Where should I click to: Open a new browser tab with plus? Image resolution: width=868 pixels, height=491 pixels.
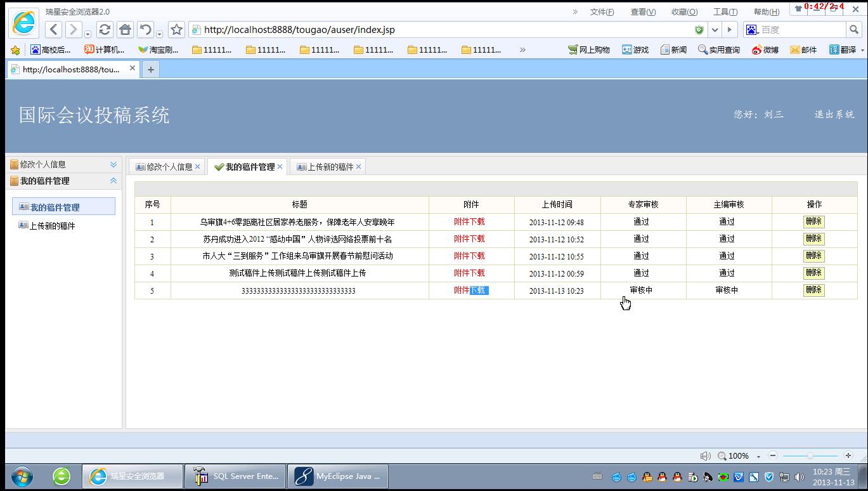(151, 70)
